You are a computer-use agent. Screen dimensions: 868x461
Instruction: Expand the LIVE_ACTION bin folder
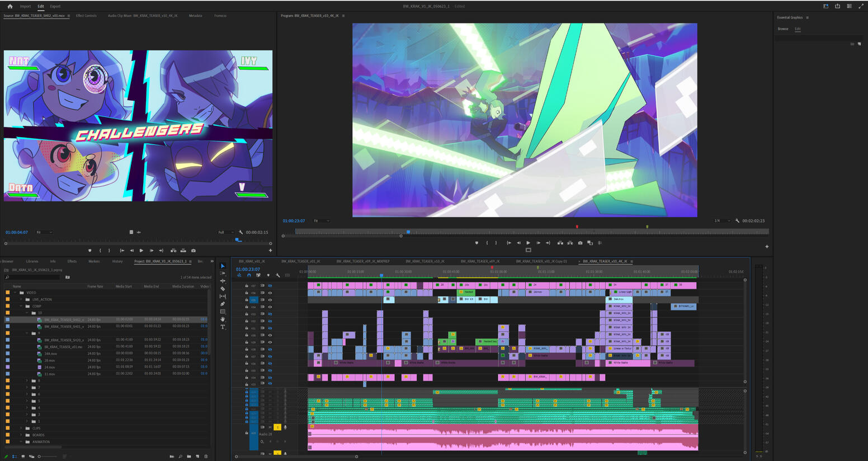(x=21, y=299)
